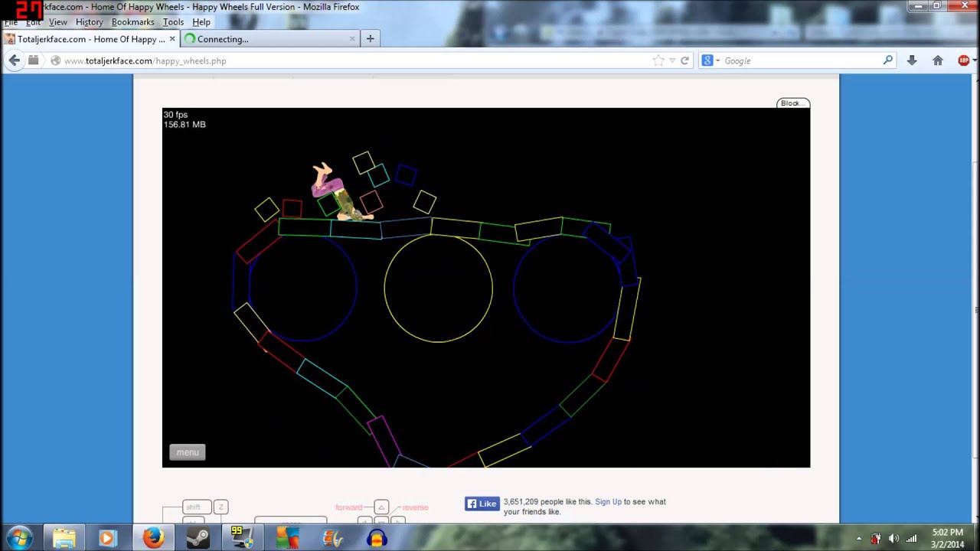The width and height of the screenshot is (980, 551).
Task: Open the Edit menu
Action: [x=33, y=22]
